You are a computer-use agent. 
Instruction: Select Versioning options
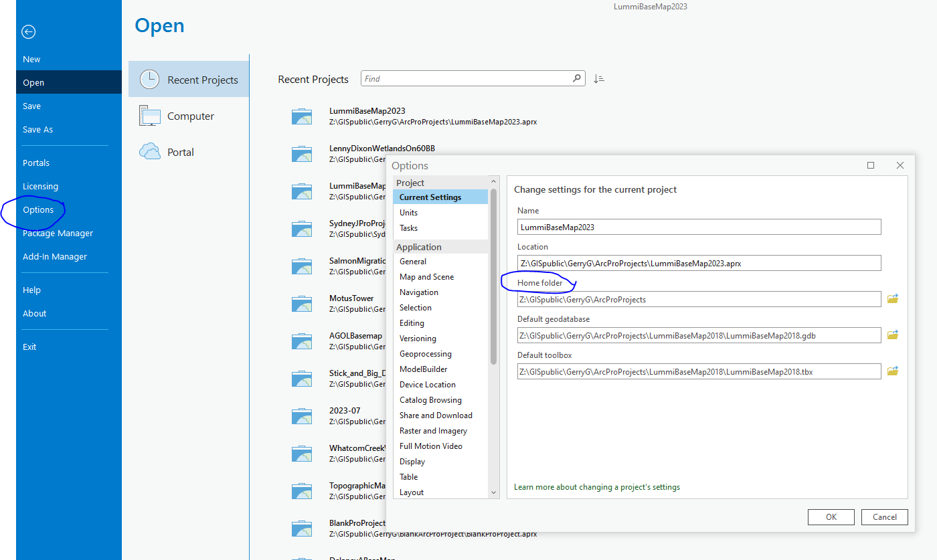pyautogui.click(x=441, y=338)
